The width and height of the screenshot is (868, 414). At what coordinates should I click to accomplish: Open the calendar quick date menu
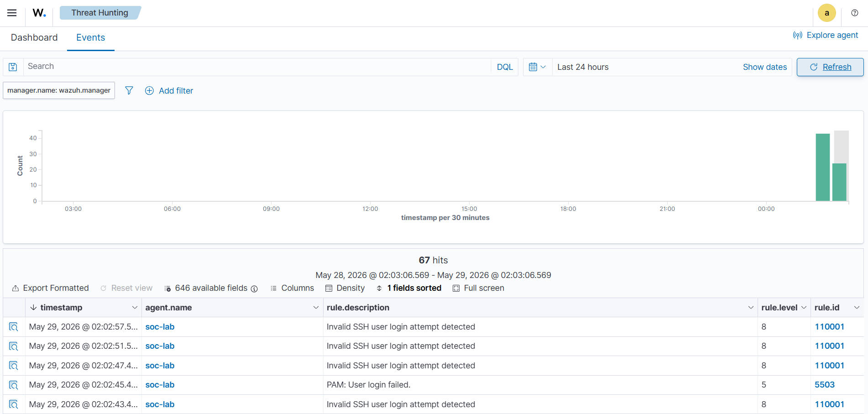(537, 67)
